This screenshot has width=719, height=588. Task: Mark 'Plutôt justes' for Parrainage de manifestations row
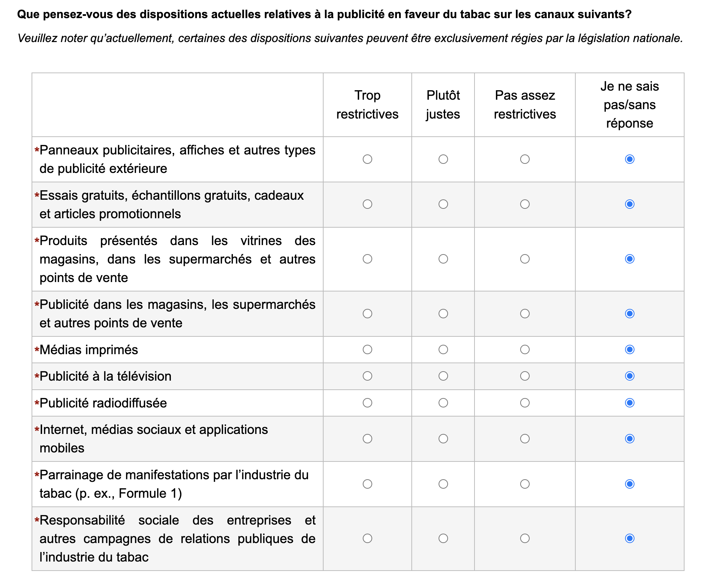[443, 484]
